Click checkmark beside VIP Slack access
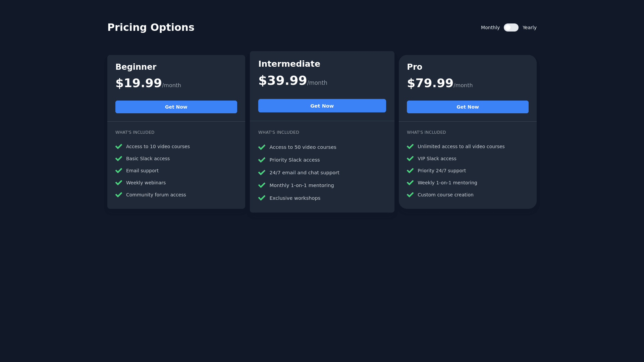The width and height of the screenshot is (644, 362). pos(410,159)
